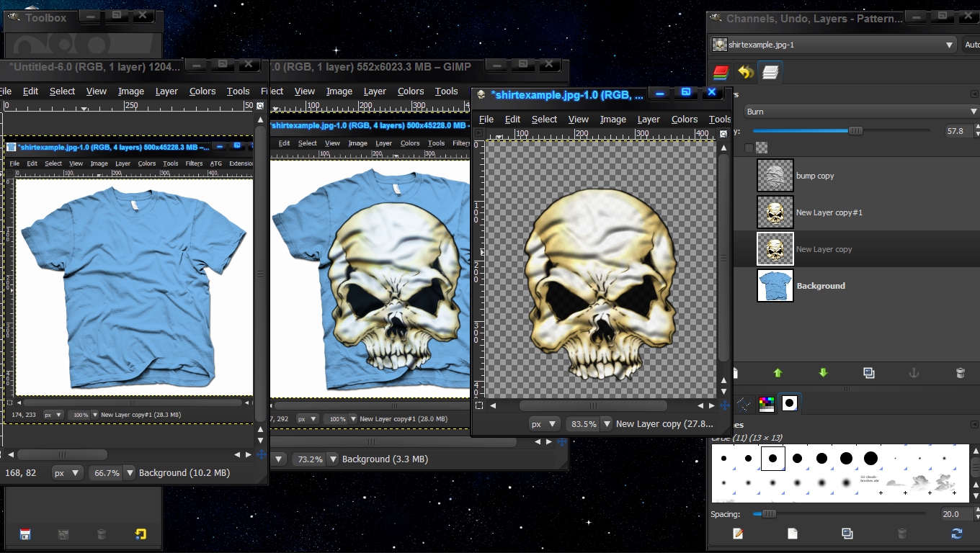Open the Undo History tab icon
980x553 pixels.
click(746, 72)
